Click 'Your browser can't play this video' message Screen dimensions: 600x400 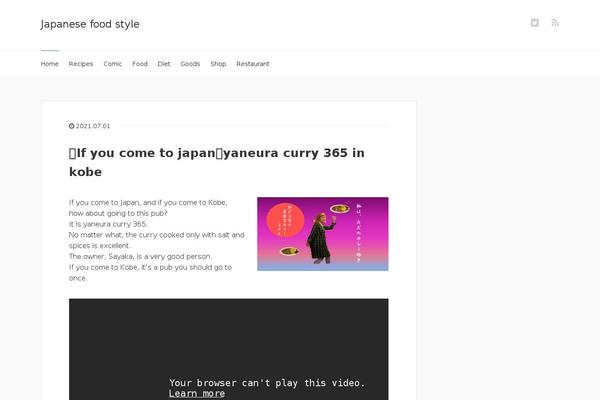pyautogui.click(x=267, y=383)
